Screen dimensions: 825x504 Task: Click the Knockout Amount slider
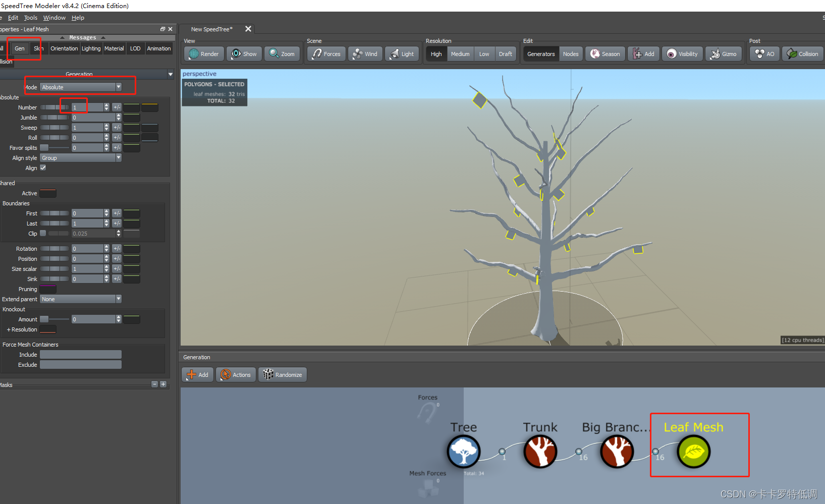54,319
